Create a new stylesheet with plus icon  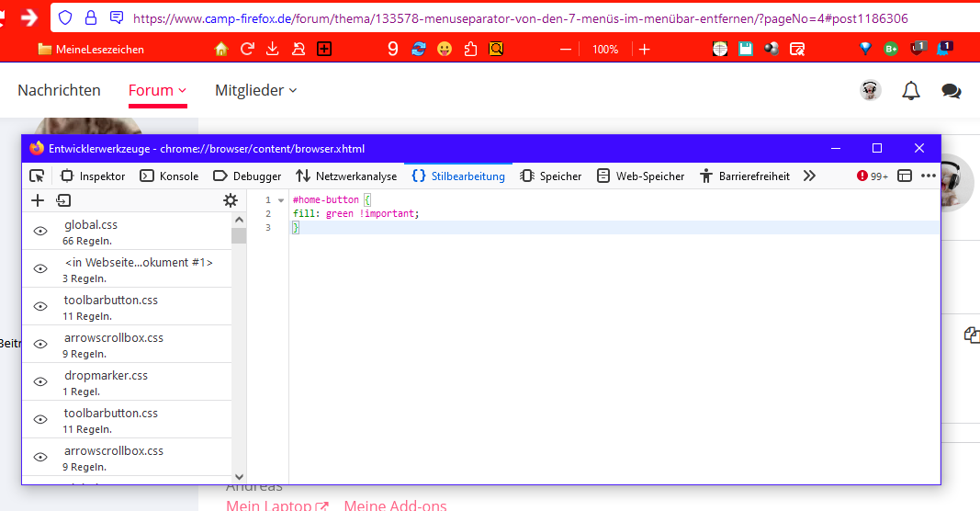coord(38,200)
